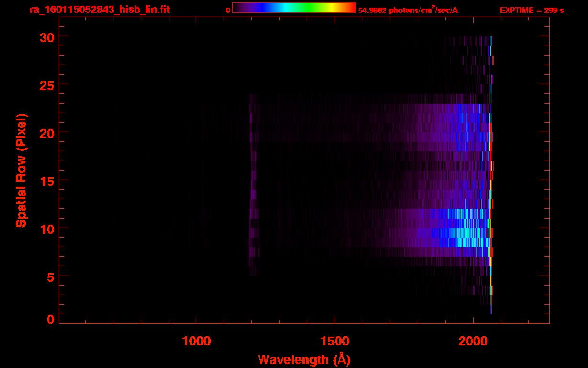Click the spatial row tick label 30
Screen dimensions: 588x368
pyautogui.click(x=47, y=37)
